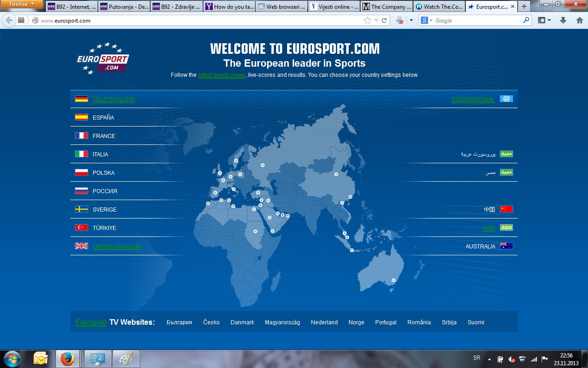Open the INTERNATIONAL edition link
588x368 pixels.
click(473, 99)
